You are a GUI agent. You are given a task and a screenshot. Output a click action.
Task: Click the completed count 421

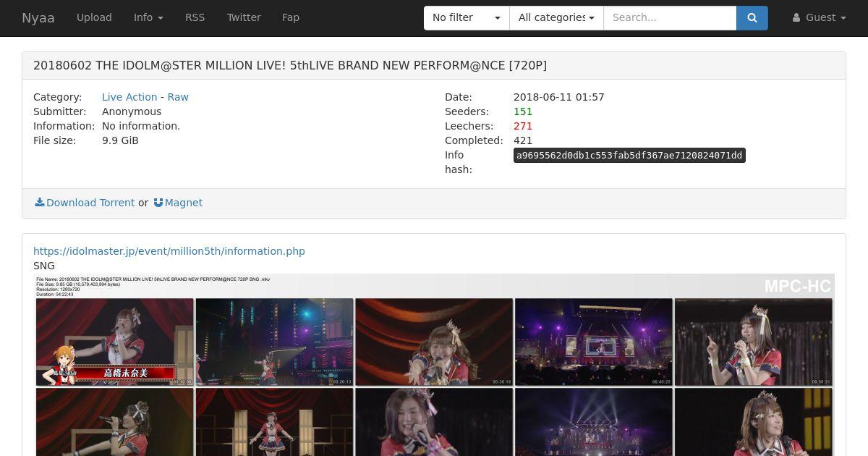523,140
